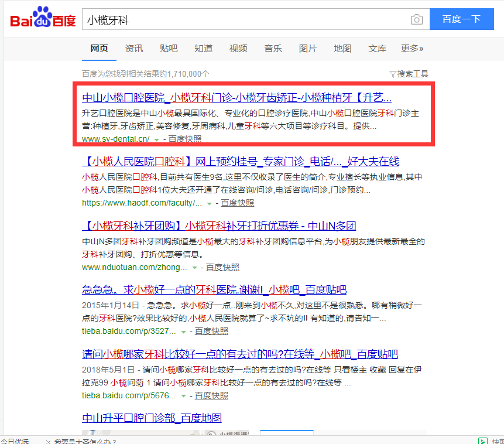Image resolution: width=504 pixels, height=444 pixels.
Task: Expand the 更多» menu
Action: (412, 49)
